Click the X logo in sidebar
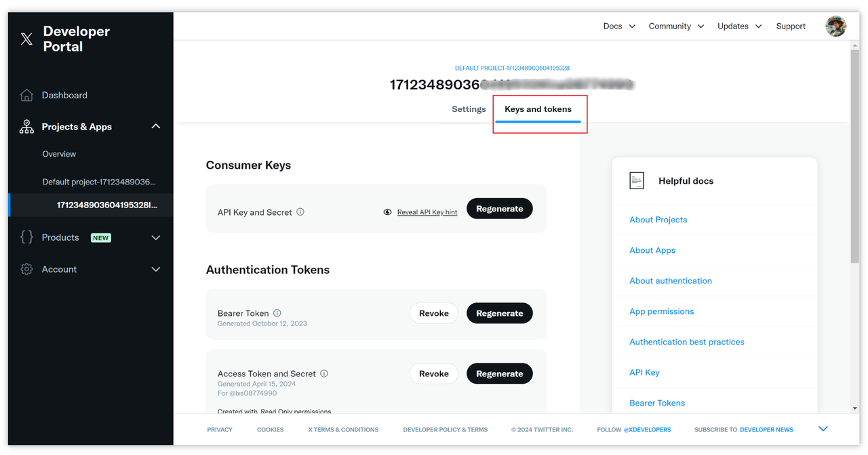The width and height of the screenshot is (868, 455). 26,39
